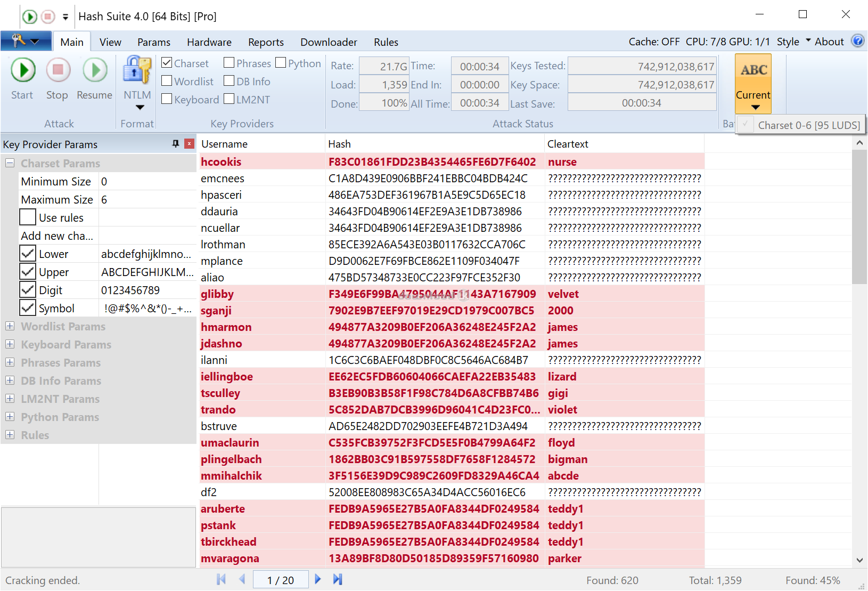868x591 pixels.
Task: Pin the Key Provider Params panel
Action: click(x=176, y=144)
